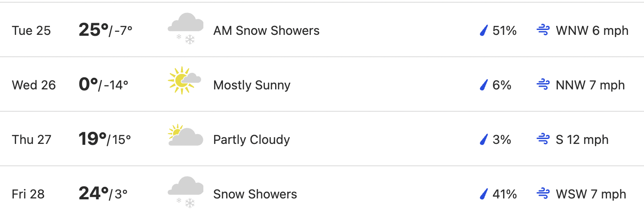Click the wind icon beside WSW 7 mph
The image size is (644, 219).
pyautogui.click(x=543, y=194)
